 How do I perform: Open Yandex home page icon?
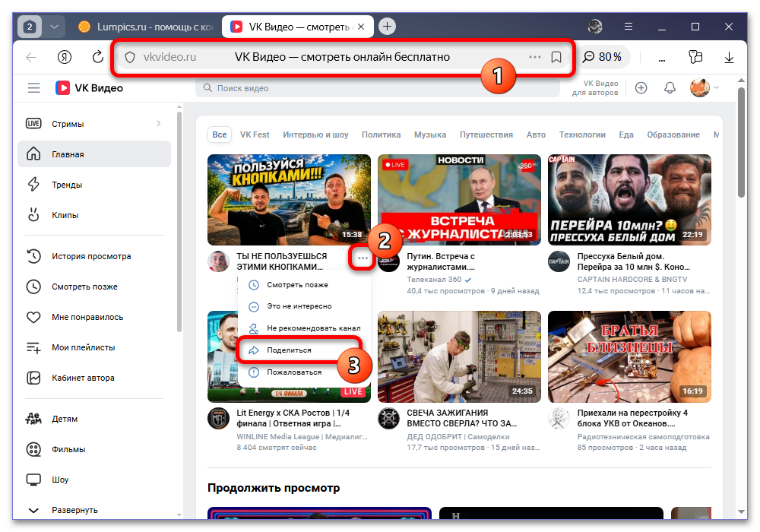65,57
